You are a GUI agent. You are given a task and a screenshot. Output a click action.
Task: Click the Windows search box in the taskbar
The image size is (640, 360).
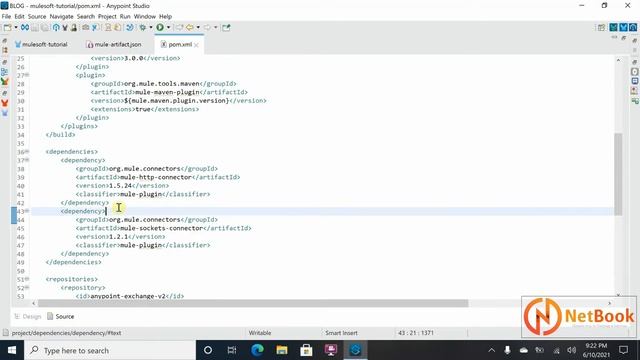tap(110, 350)
